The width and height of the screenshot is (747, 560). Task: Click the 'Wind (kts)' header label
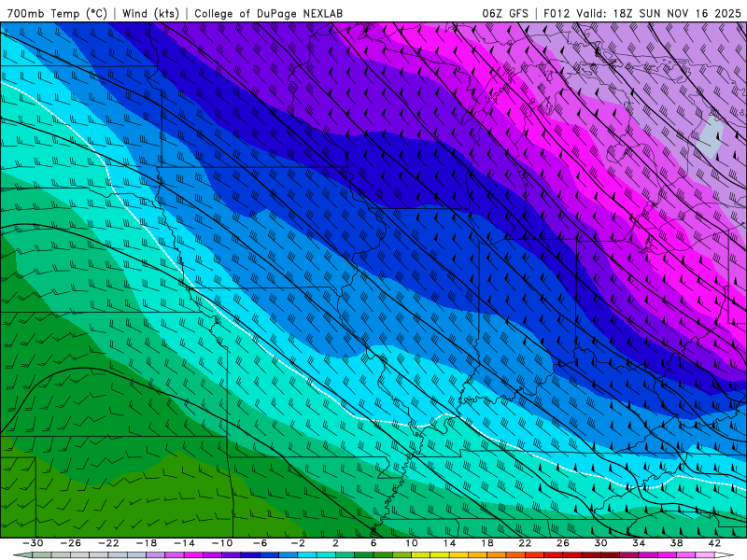(150, 14)
